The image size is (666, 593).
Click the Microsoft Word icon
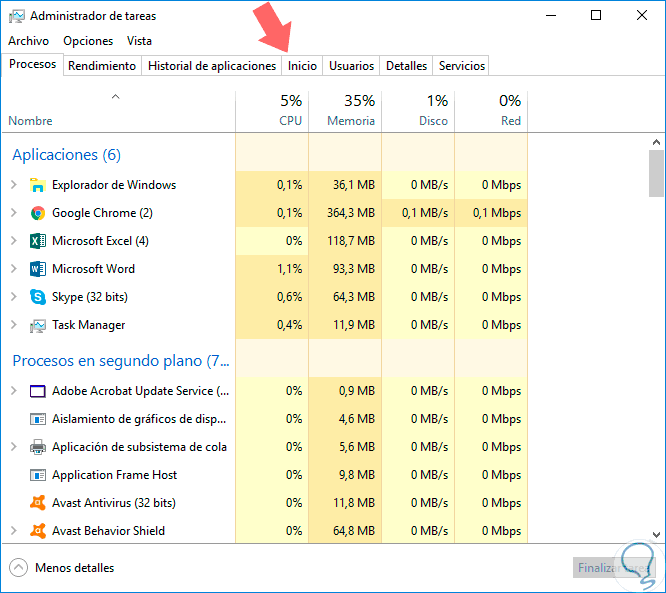(x=38, y=269)
